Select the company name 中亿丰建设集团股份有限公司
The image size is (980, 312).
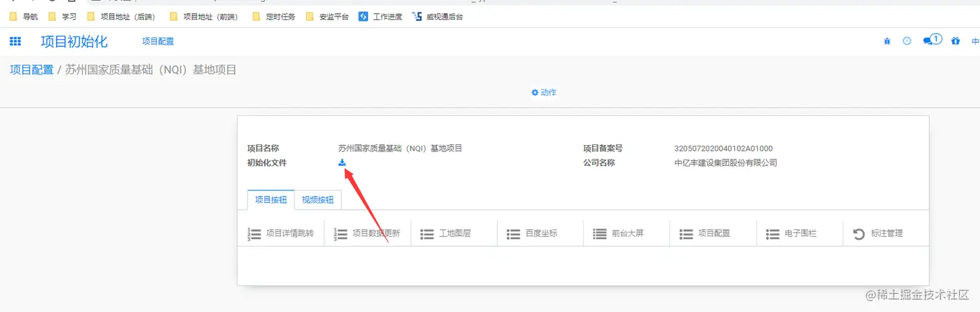point(726,163)
